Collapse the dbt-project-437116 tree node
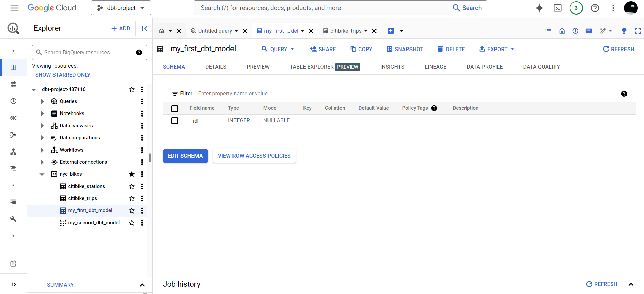The width and height of the screenshot is (644, 294). (x=34, y=90)
